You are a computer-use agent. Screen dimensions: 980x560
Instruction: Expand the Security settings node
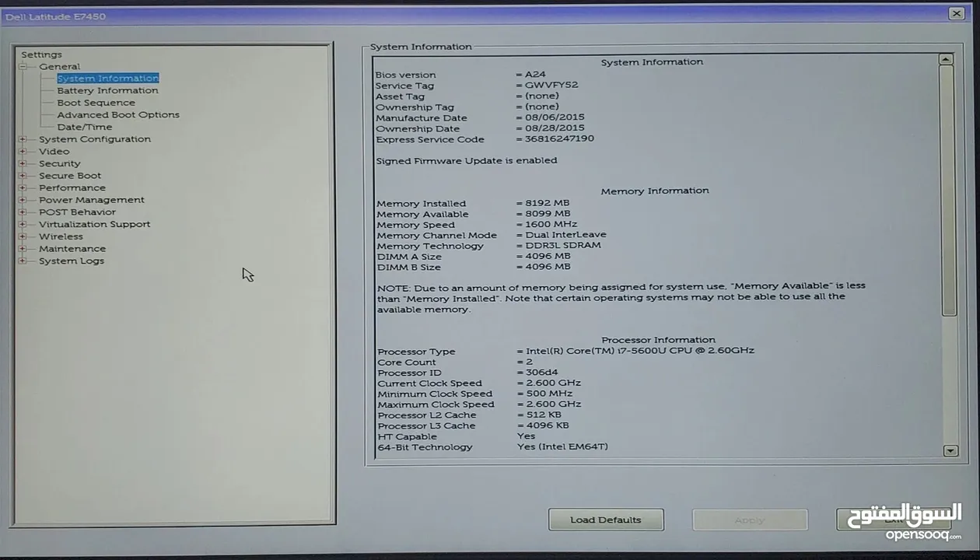[x=23, y=164]
